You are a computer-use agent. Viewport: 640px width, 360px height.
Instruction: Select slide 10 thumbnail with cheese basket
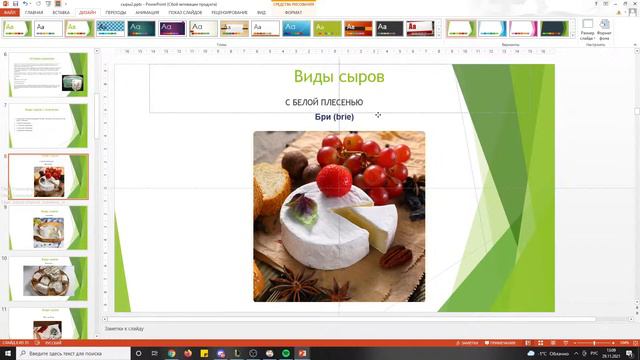pos(48,279)
